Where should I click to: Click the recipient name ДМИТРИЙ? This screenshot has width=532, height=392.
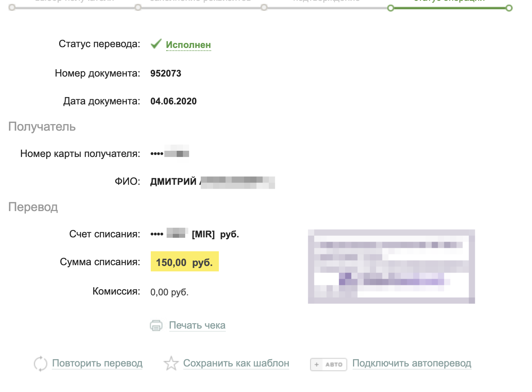[x=173, y=182]
